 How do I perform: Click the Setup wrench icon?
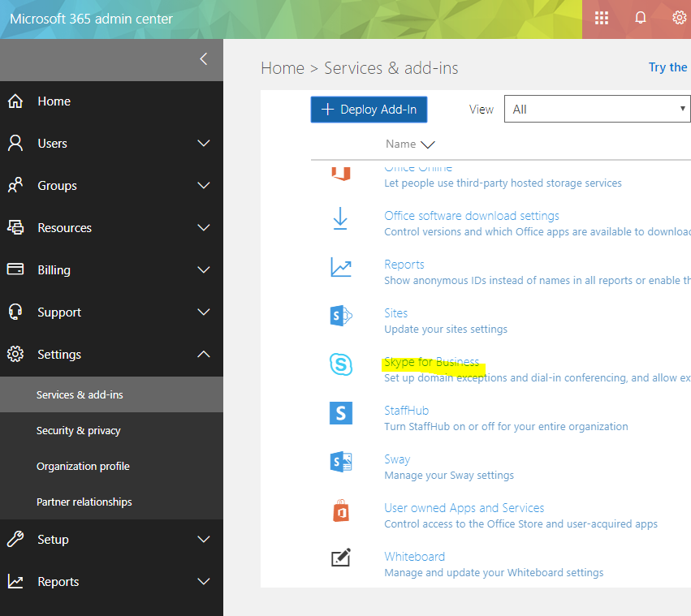[15, 539]
